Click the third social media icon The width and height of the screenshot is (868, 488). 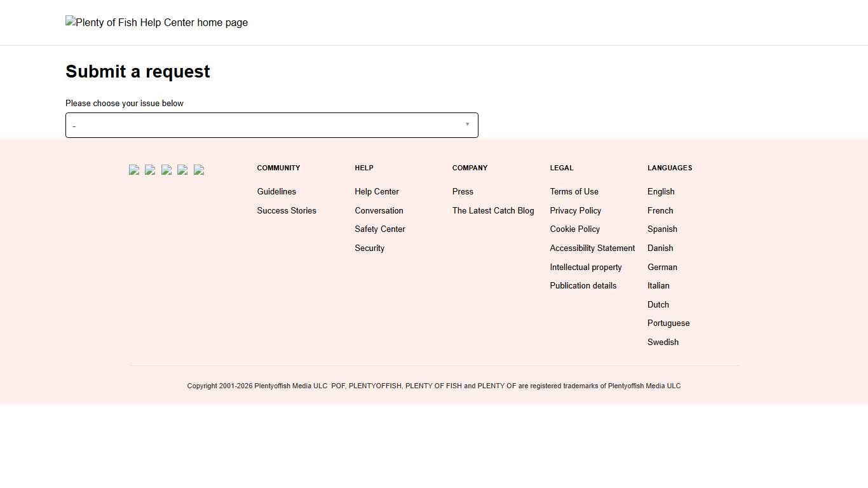tap(166, 170)
